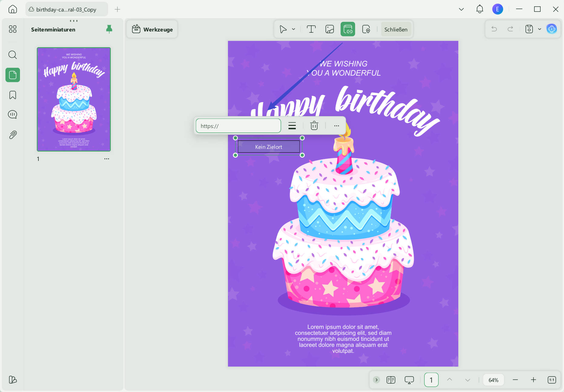Click the https:// URL input field

(238, 126)
